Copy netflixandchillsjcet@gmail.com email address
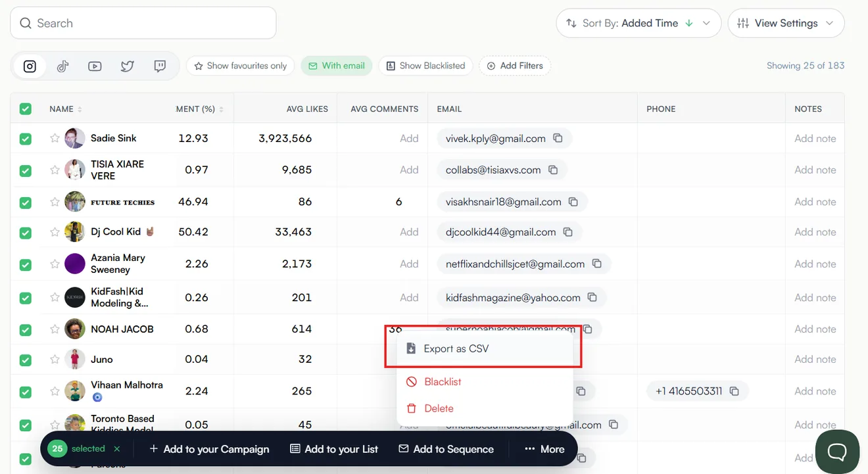The width and height of the screenshot is (868, 474). [x=597, y=264]
